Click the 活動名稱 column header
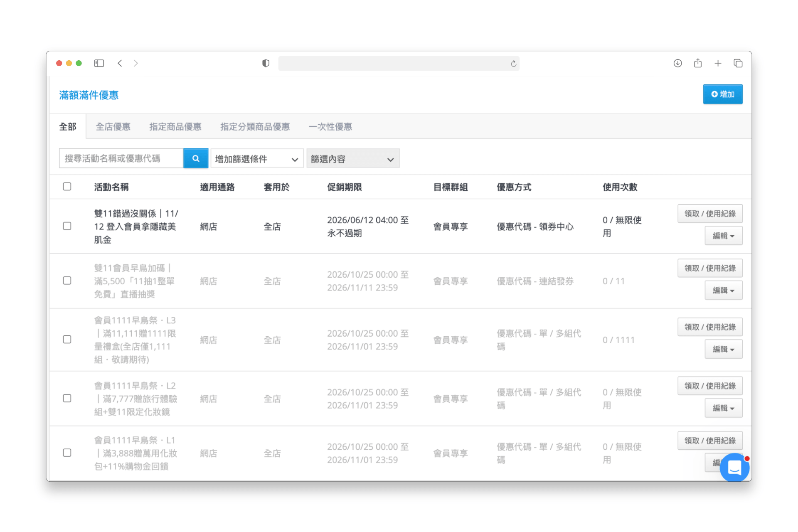 tap(111, 187)
